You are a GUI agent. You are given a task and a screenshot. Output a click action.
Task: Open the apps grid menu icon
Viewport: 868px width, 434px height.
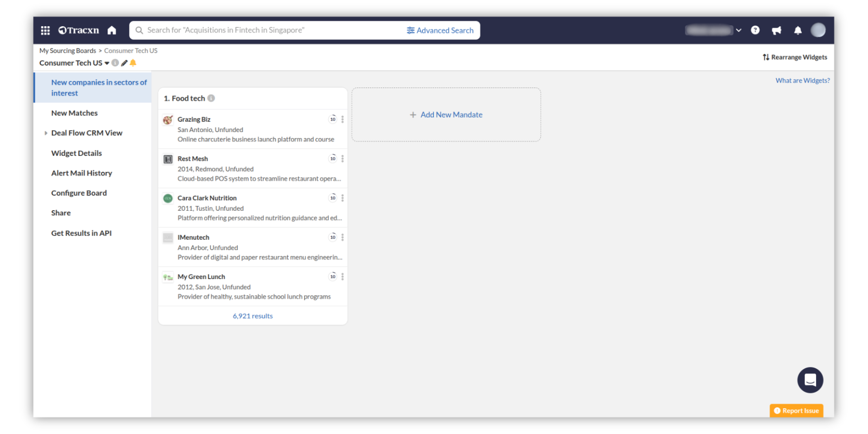coord(45,30)
